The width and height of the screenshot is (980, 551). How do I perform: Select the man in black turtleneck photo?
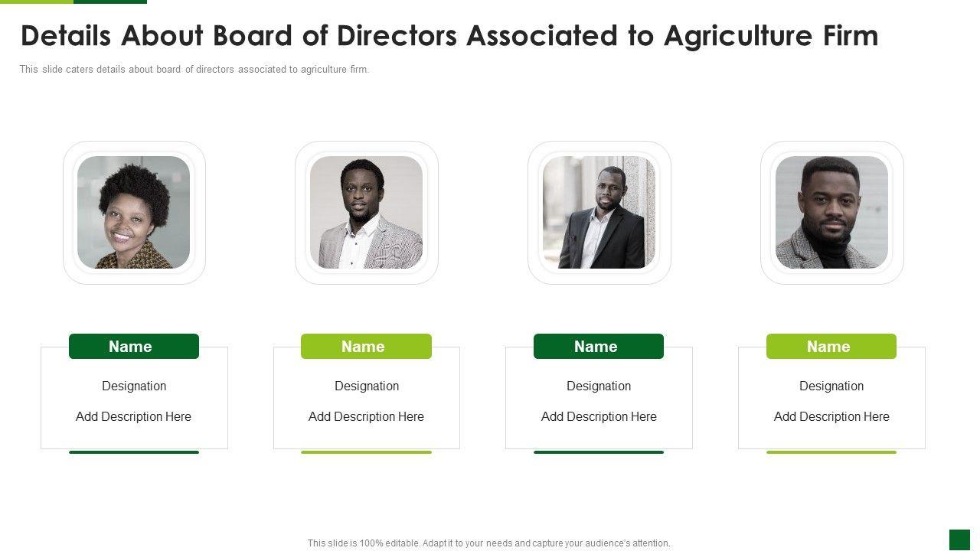coord(831,213)
